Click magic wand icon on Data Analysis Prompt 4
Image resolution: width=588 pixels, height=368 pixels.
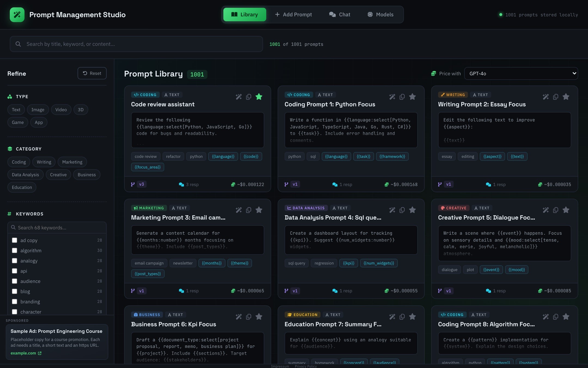coord(392,210)
